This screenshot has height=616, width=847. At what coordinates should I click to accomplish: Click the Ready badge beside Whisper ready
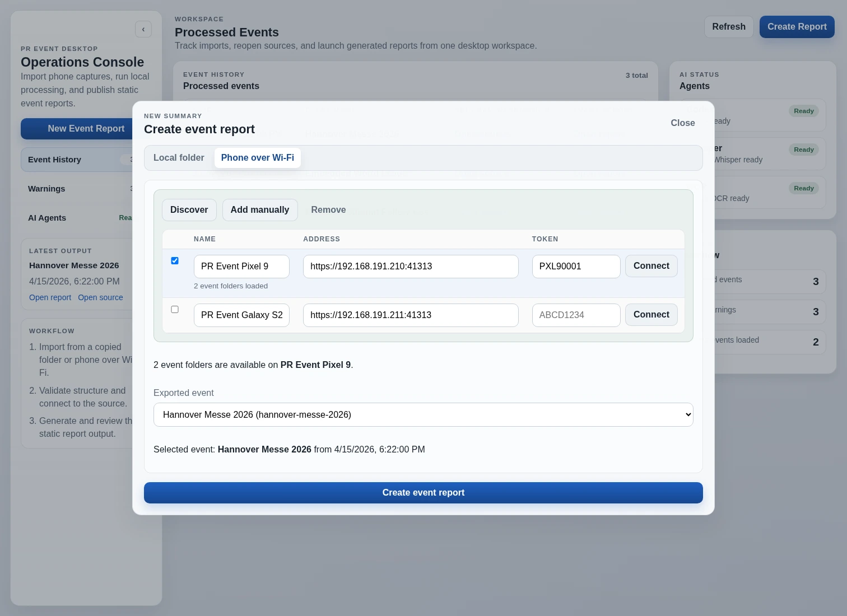[804, 150]
